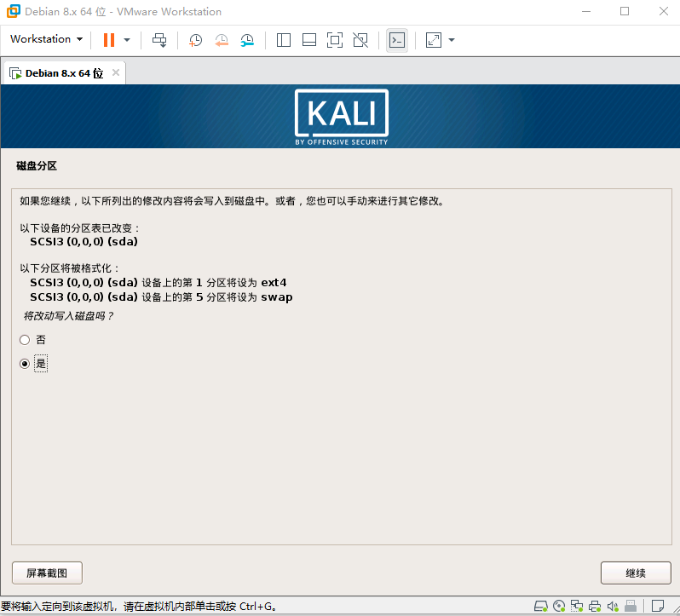Select the 否 radio option
Viewport: 680px width, 616px height.
25,340
